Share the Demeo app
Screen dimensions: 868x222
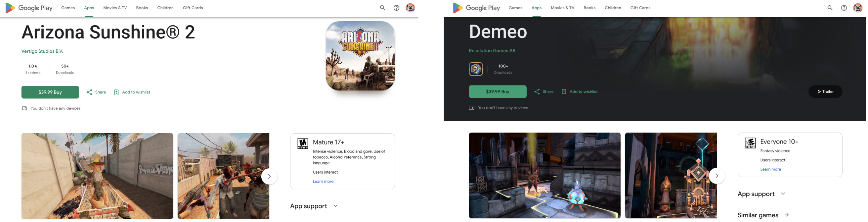tap(543, 91)
